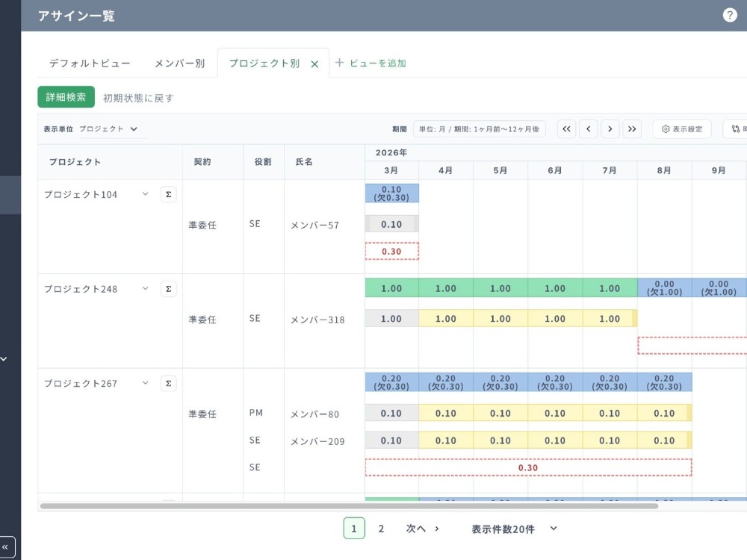Click ビューを追加 to add a view

coord(378,63)
